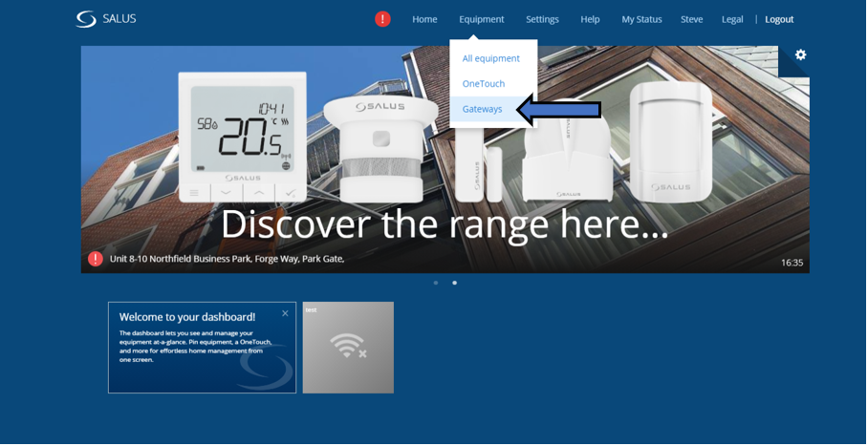868x446 pixels.
Task: Open the banner settings gear icon
Action: 800,54
